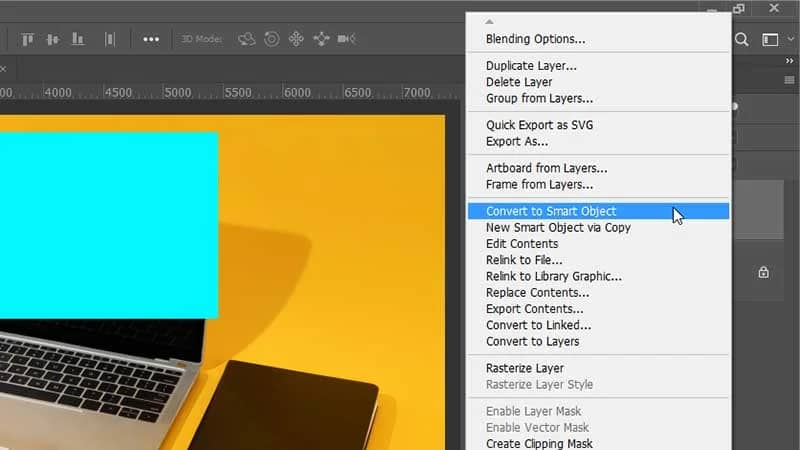Open the panel menu hamburger icon
This screenshot has width=800, height=450.
(x=789, y=80)
